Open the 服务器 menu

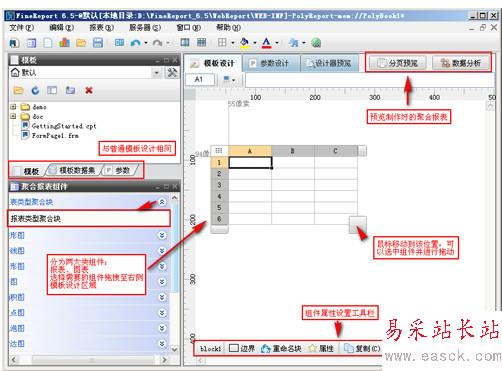[145, 28]
